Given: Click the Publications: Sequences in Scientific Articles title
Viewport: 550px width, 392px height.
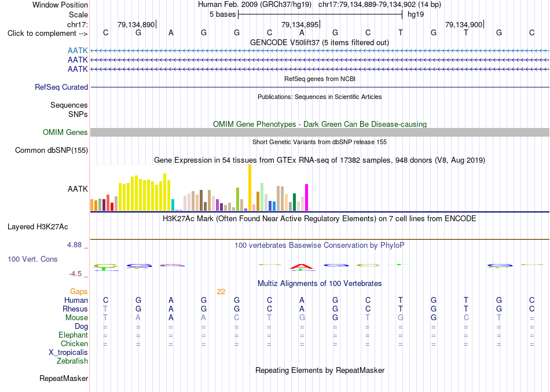Looking at the screenshot, I should (320, 97).
